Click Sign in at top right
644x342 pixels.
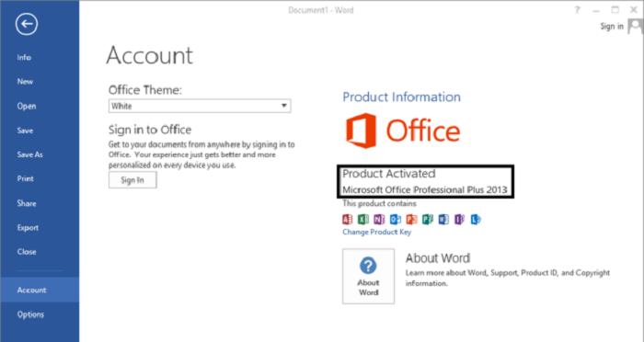click(x=612, y=27)
